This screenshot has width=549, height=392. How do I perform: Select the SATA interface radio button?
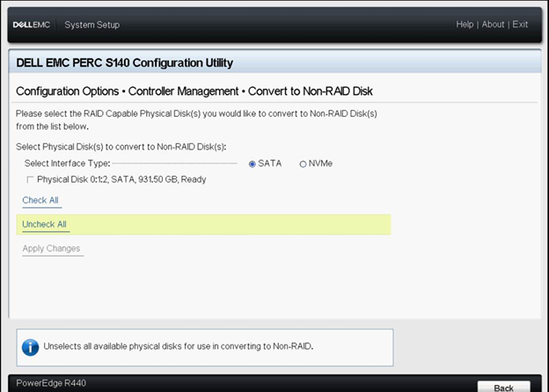(x=253, y=164)
